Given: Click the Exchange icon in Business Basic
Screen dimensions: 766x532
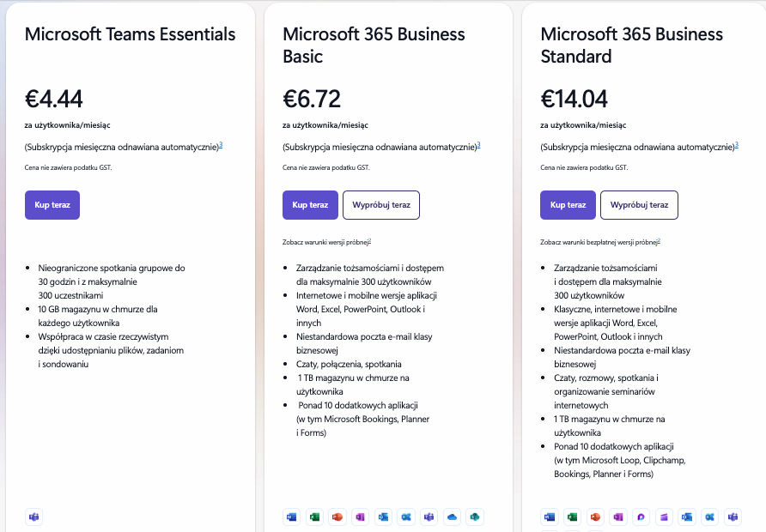Looking at the screenshot, I should (x=406, y=517).
